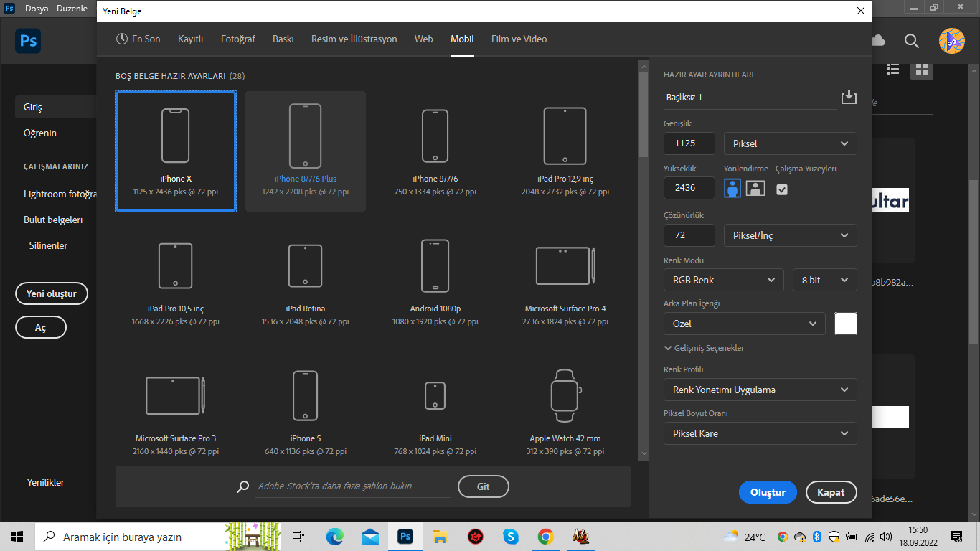Open Silinenler in the sidebar
Screen dimensions: 980x551
[48, 245]
